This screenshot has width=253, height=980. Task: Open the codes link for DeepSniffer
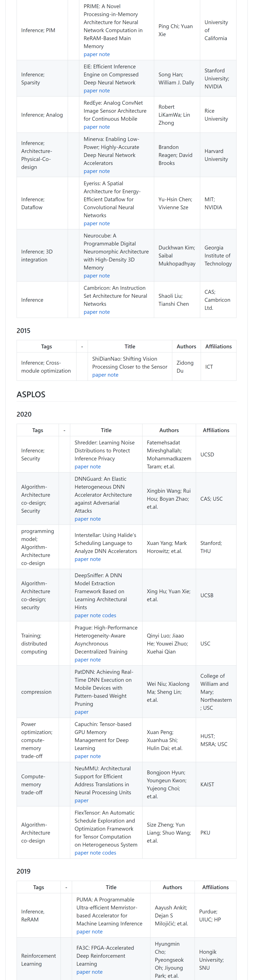109,615
